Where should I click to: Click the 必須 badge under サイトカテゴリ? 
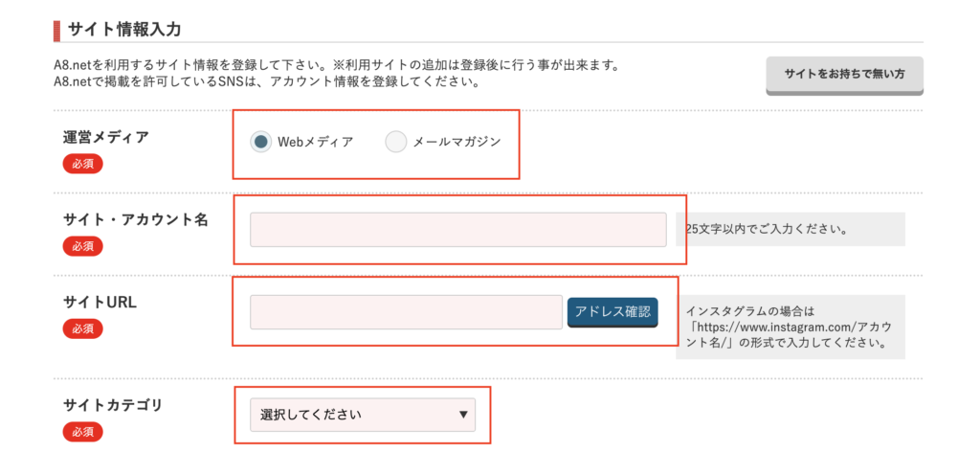(82, 431)
